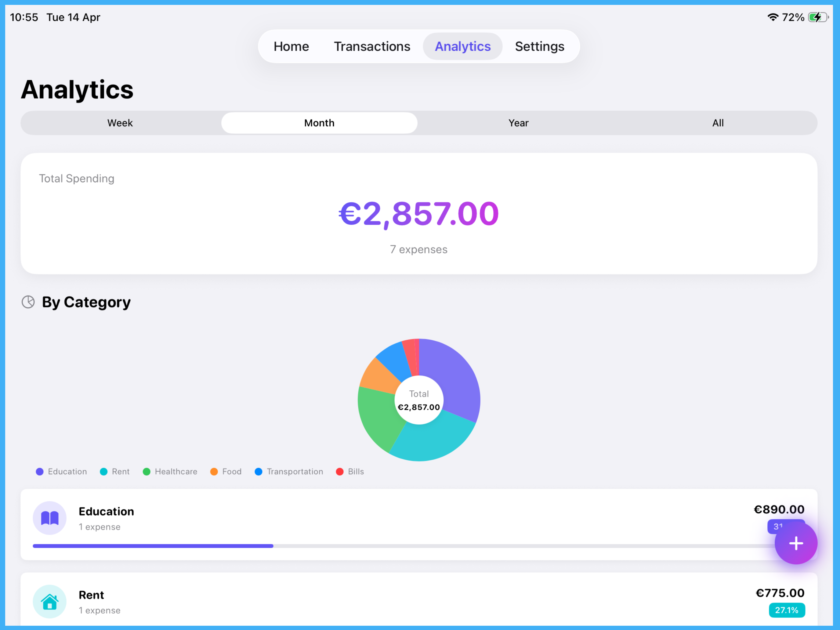Tap the Transportation legend label
Image resolution: width=840 pixels, height=630 pixels.
point(295,472)
